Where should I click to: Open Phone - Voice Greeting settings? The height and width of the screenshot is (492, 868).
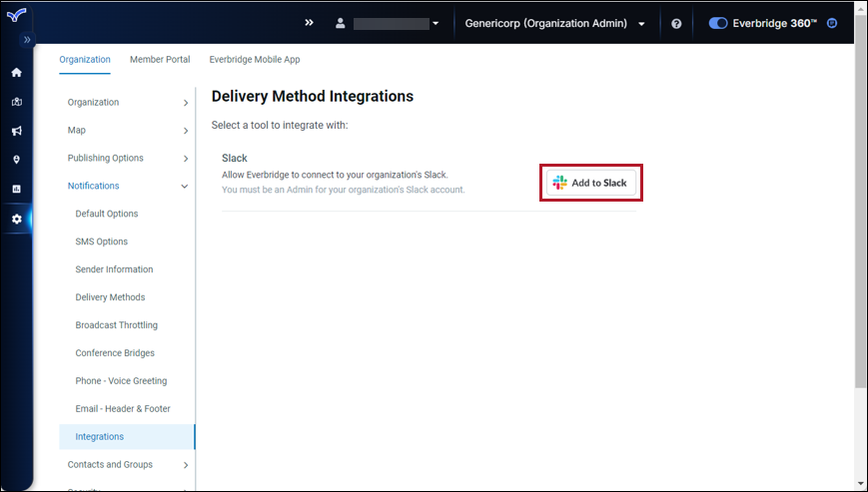click(121, 381)
